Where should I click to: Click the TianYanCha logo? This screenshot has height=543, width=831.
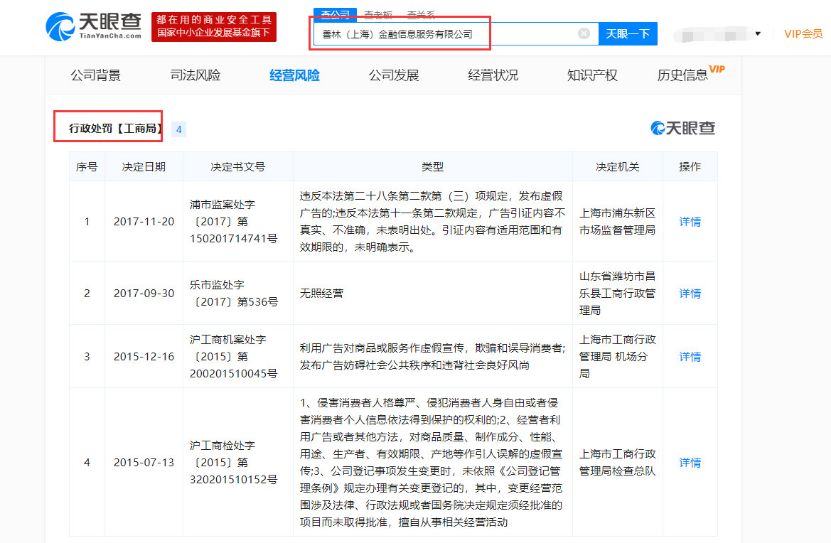[94, 26]
